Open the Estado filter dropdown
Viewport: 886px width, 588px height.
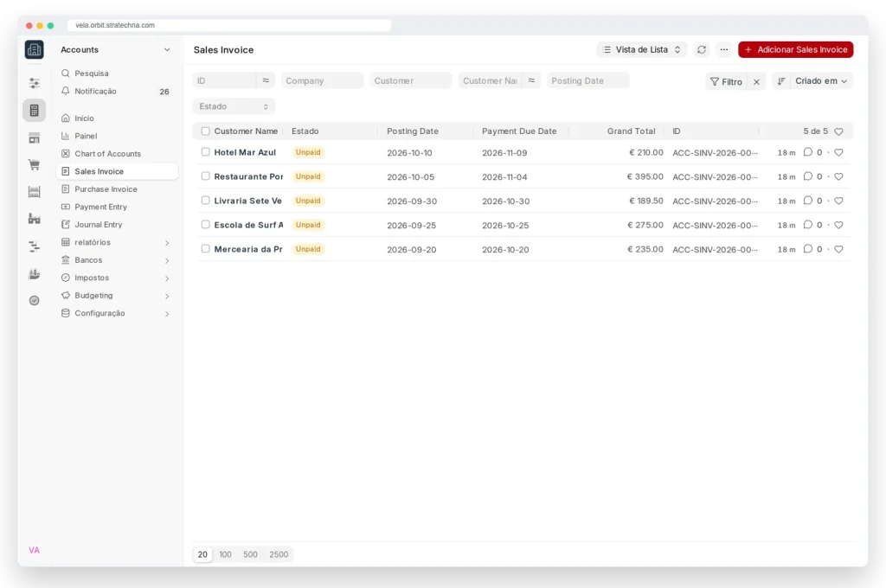[234, 106]
